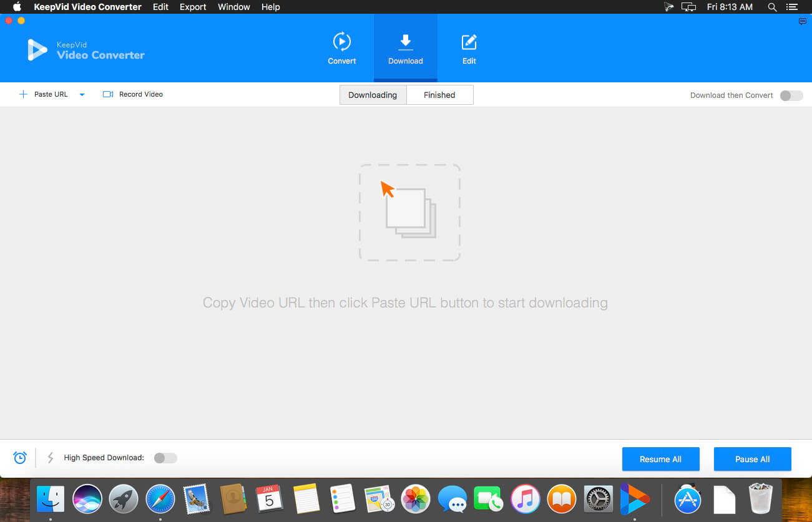Open the Apple menu
The width and height of the screenshot is (812, 522).
click(17, 7)
